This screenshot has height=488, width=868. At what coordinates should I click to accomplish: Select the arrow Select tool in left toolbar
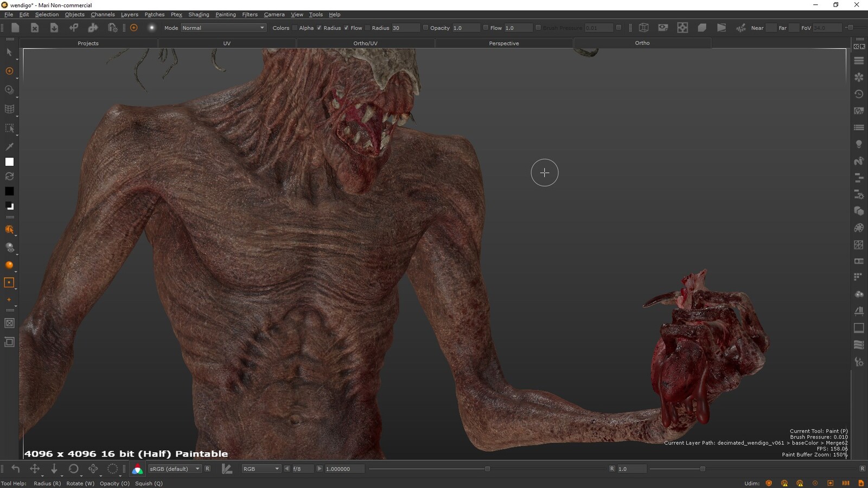(x=9, y=53)
